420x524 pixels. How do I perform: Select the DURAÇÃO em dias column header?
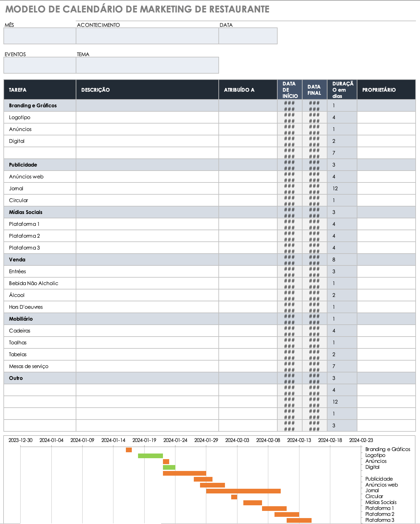tap(342, 90)
